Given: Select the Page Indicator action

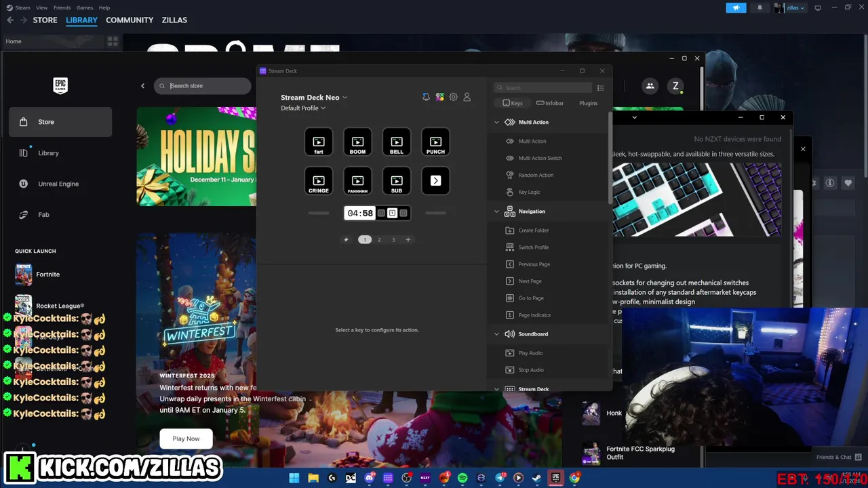Looking at the screenshot, I should pos(534,315).
